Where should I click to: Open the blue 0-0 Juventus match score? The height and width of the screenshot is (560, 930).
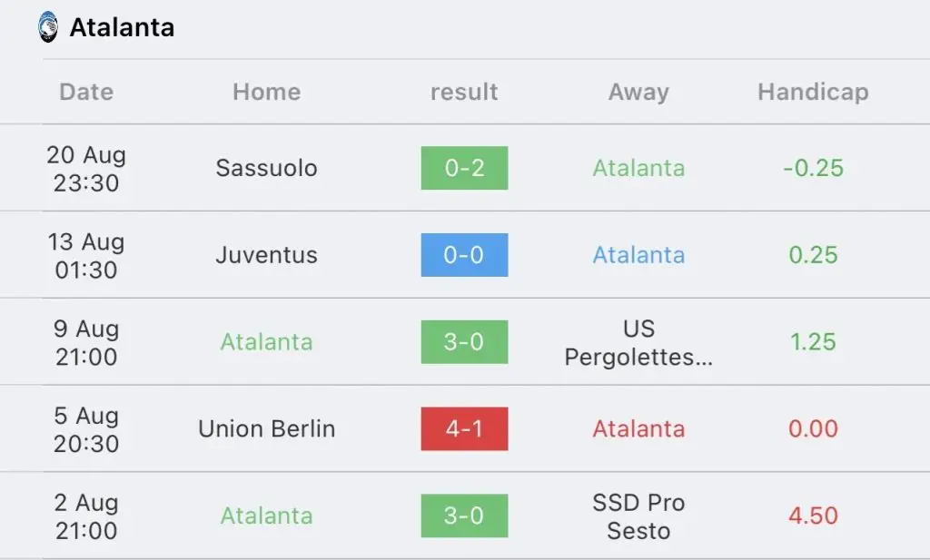(464, 255)
